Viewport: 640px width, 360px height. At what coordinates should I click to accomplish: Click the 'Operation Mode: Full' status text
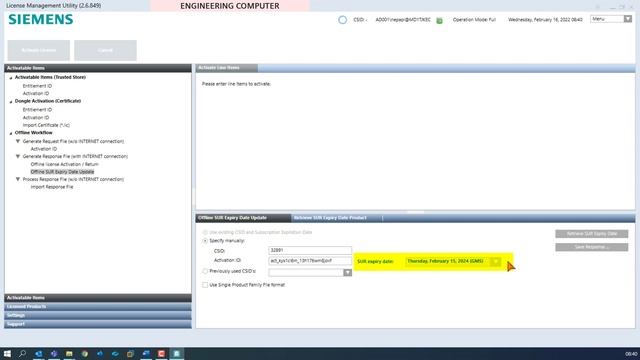tap(474, 20)
